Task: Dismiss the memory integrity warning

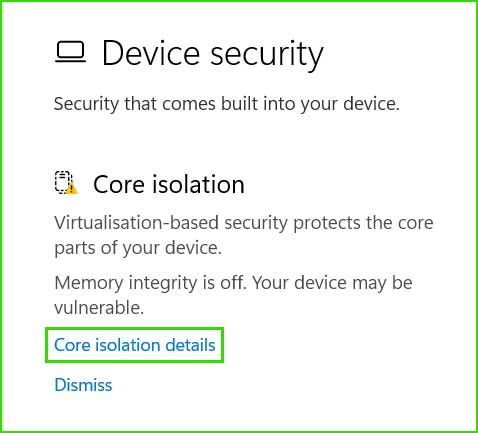Action: (x=83, y=385)
